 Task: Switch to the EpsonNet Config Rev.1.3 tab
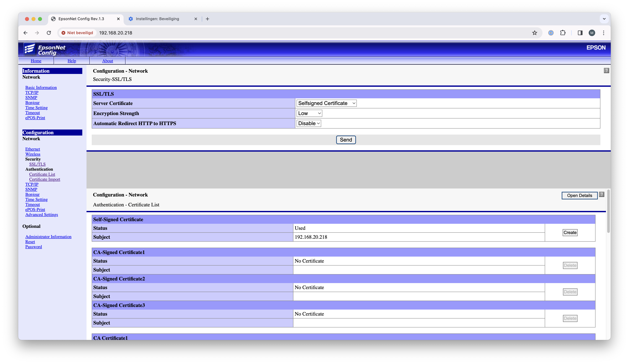tap(85, 19)
